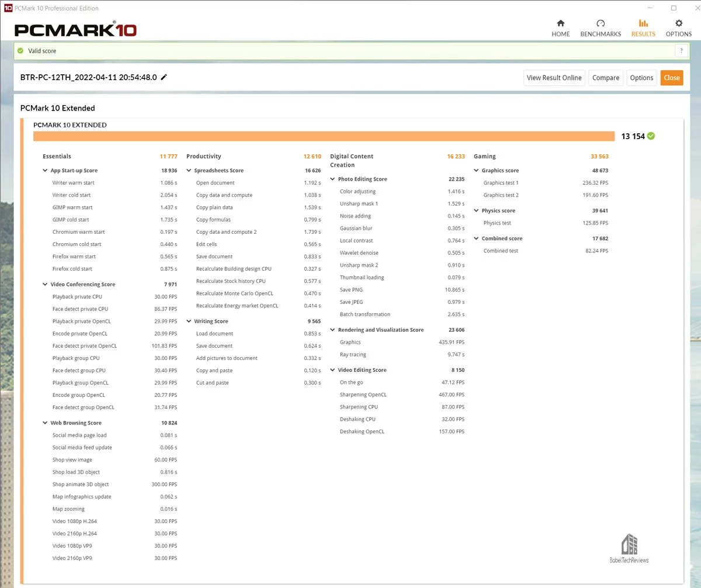Image resolution: width=701 pixels, height=588 pixels.
Task: Click the PCMark 10 Extended heading
Action: [x=57, y=108]
